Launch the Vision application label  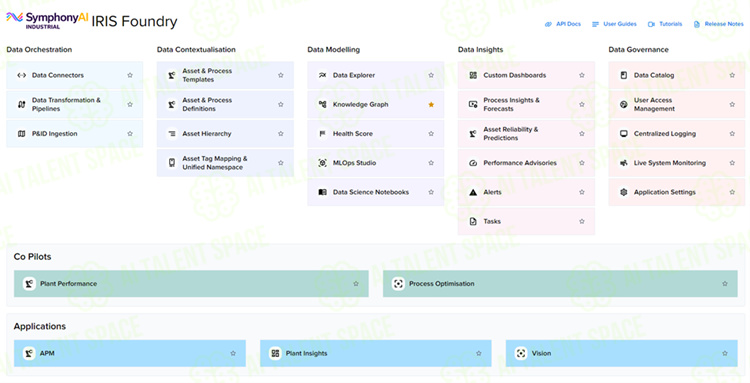pos(541,353)
